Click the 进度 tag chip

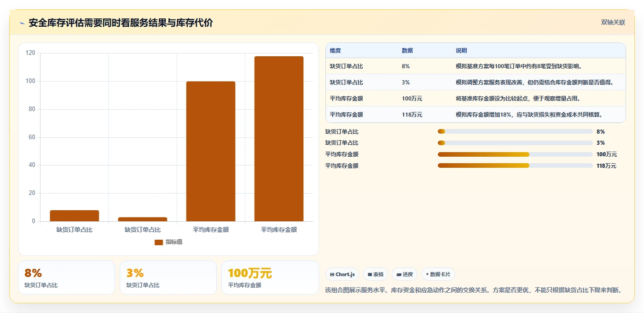(405, 274)
